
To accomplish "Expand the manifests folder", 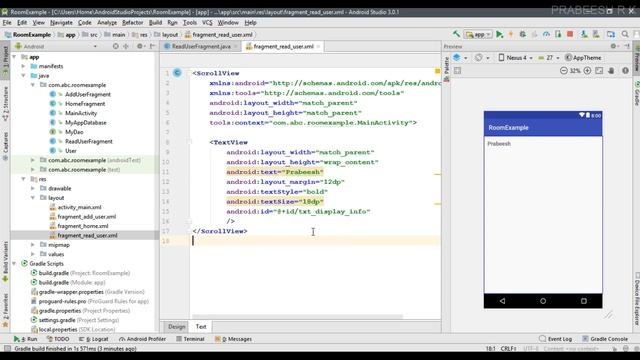I will pos(23,66).
